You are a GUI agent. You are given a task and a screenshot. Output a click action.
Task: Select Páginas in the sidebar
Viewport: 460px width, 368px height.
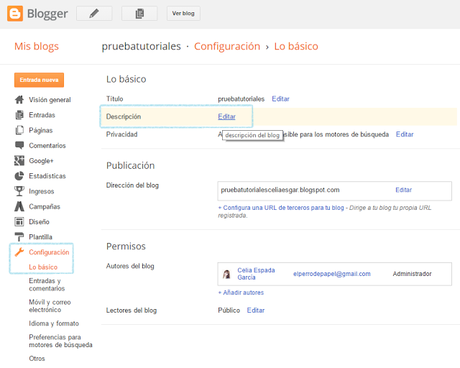(41, 130)
